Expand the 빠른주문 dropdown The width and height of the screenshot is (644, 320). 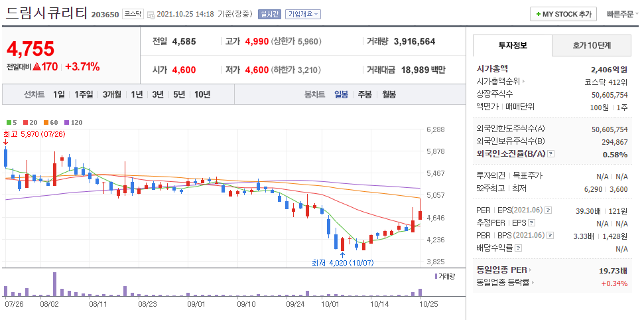pyautogui.click(x=623, y=14)
